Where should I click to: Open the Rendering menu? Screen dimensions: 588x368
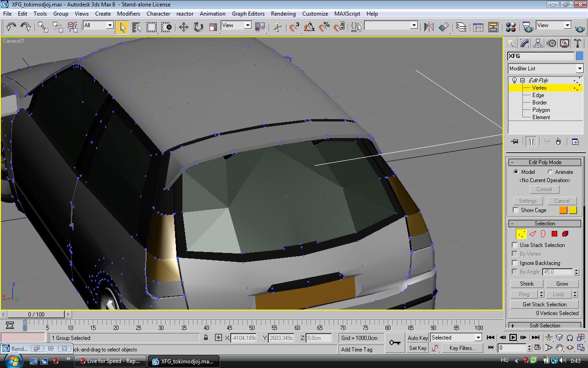[x=283, y=14]
